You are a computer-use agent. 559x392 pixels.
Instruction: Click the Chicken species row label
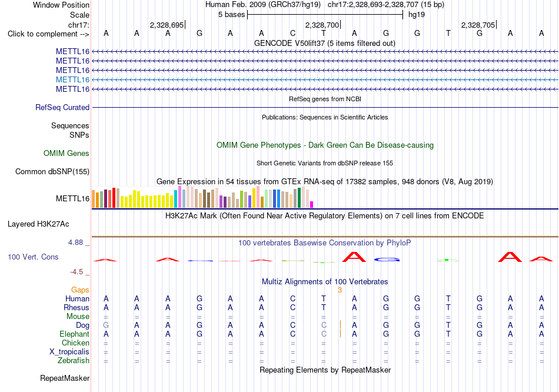(x=75, y=343)
